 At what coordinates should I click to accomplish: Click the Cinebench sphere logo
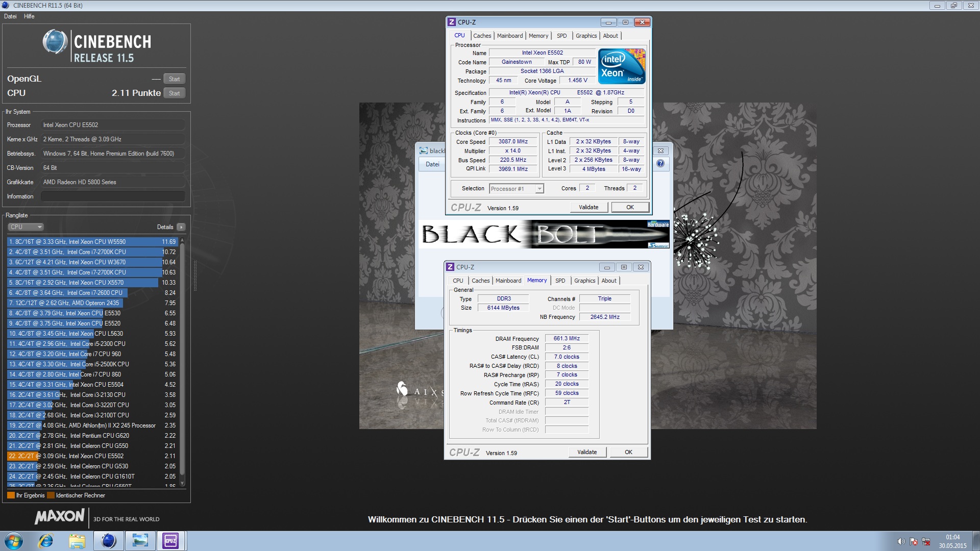(55, 42)
